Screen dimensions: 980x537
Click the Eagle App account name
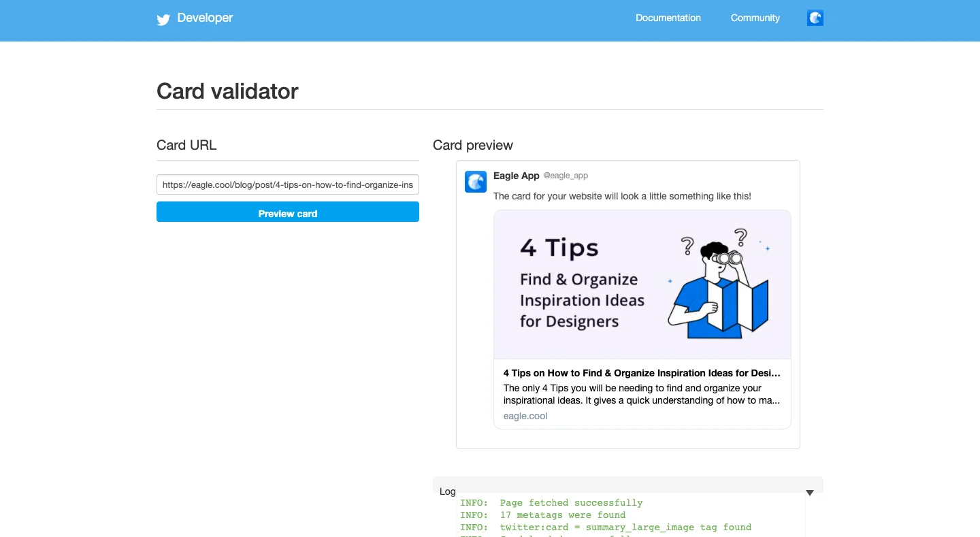[517, 176]
